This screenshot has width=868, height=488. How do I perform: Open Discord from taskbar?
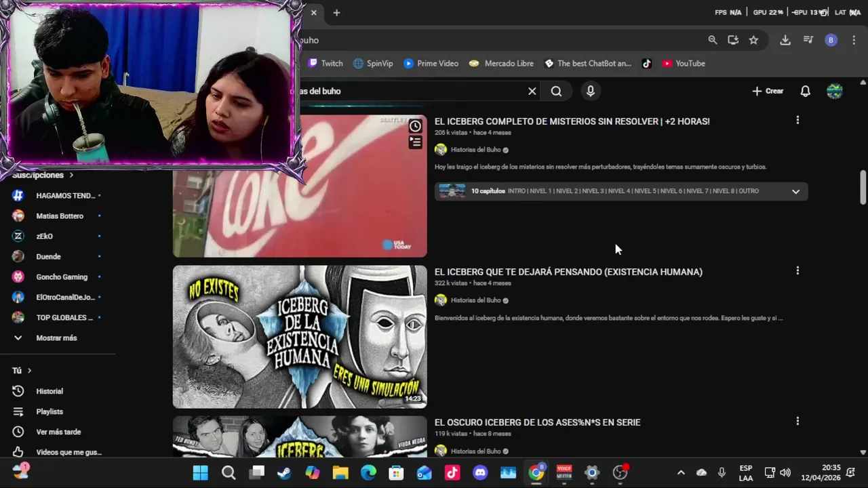pos(480,472)
